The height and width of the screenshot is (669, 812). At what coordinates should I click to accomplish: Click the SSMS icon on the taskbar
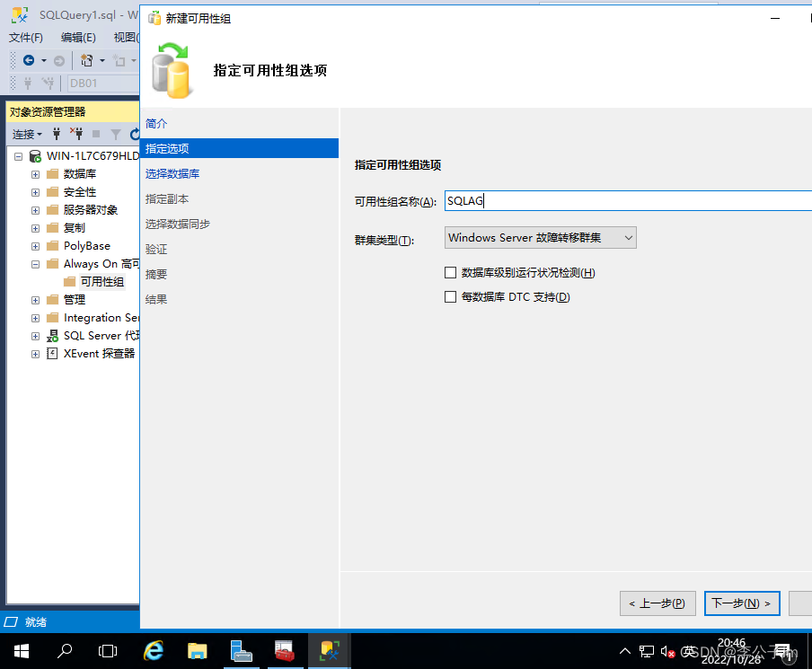(x=330, y=651)
